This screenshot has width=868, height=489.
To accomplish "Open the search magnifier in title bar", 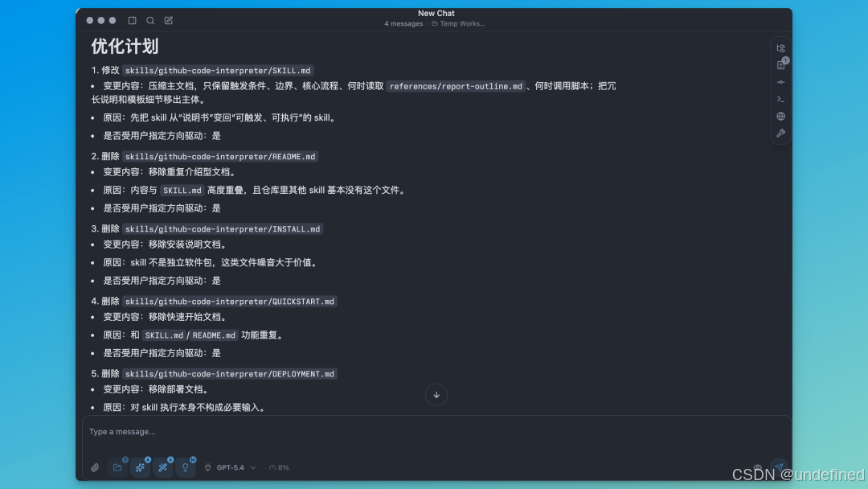I will pyautogui.click(x=150, y=20).
